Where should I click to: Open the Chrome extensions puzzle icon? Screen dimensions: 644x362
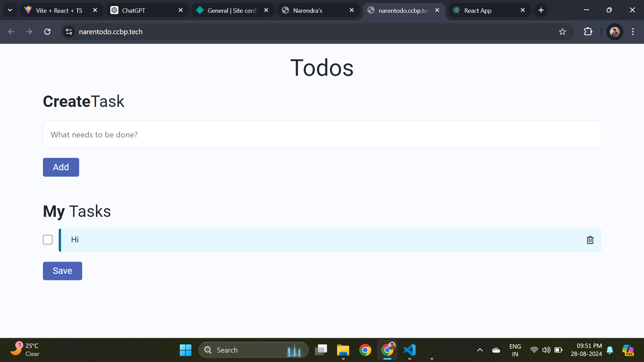[x=588, y=32]
